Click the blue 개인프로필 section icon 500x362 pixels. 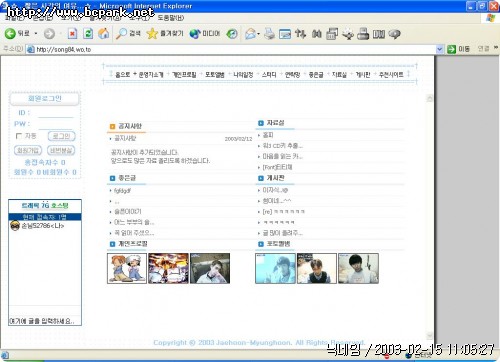(x=112, y=244)
